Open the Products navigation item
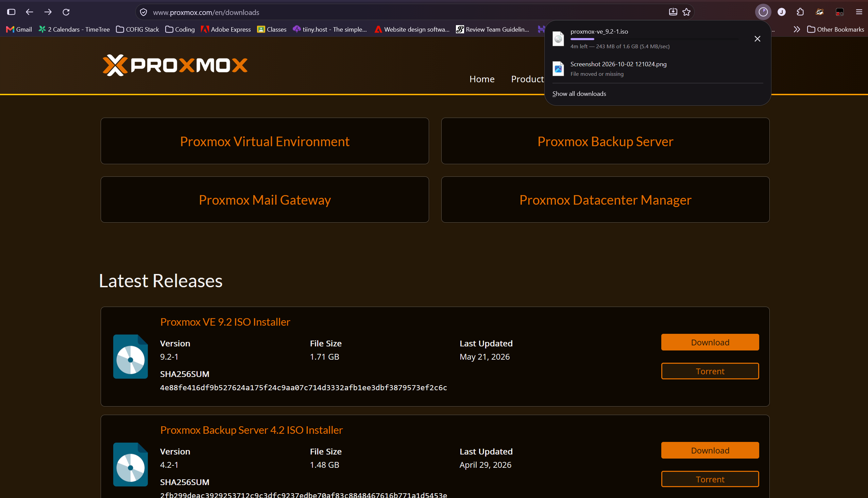Viewport: 868px width, 498px height. pos(527,79)
